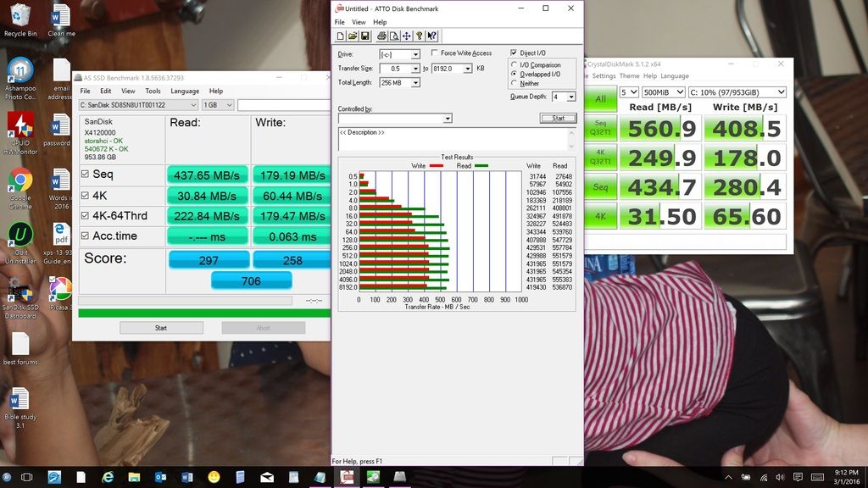Open the Total Length 256 MB dropdown
868x488 pixels.
tap(415, 82)
